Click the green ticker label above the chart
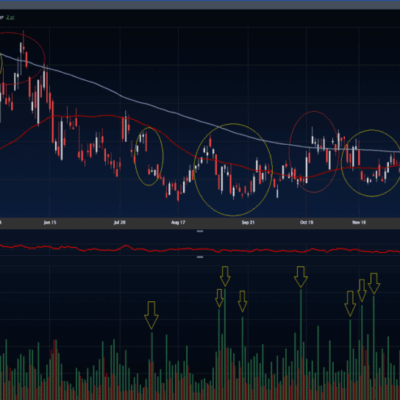 [x=10, y=17]
